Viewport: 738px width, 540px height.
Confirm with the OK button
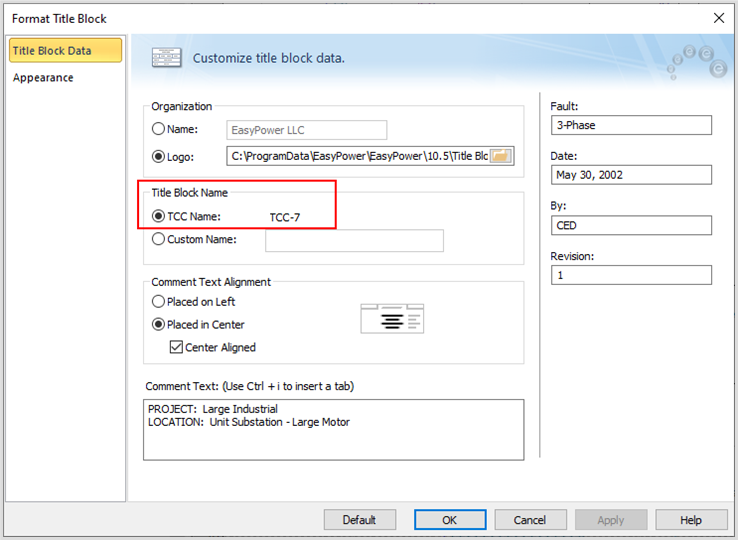click(450, 520)
